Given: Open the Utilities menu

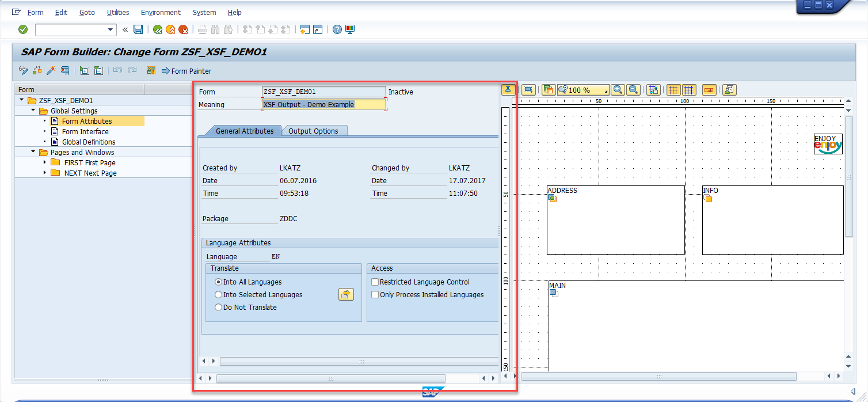Looking at the screenshot, I should 118,12.
